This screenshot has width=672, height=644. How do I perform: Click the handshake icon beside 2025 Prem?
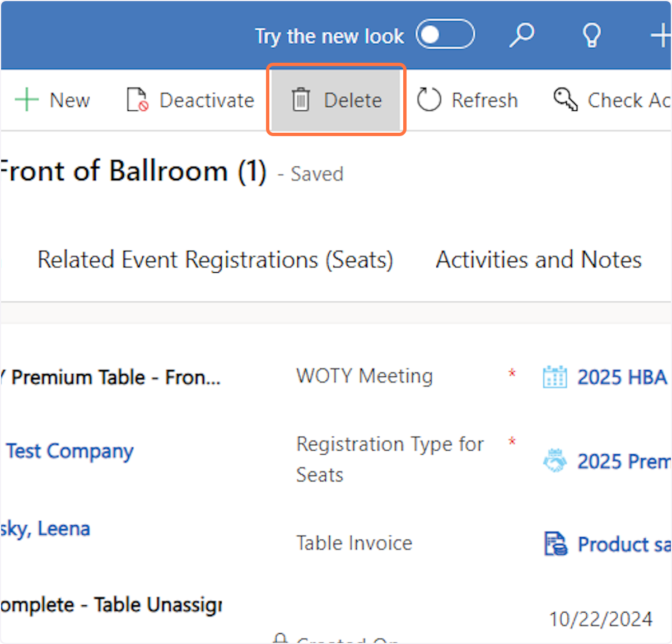click(554, 461)
